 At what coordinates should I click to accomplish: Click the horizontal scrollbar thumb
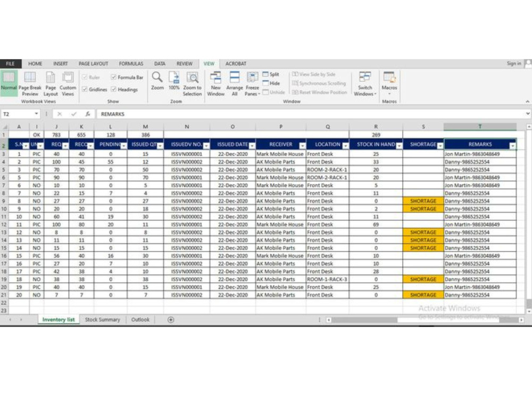(x=364, y=320)
